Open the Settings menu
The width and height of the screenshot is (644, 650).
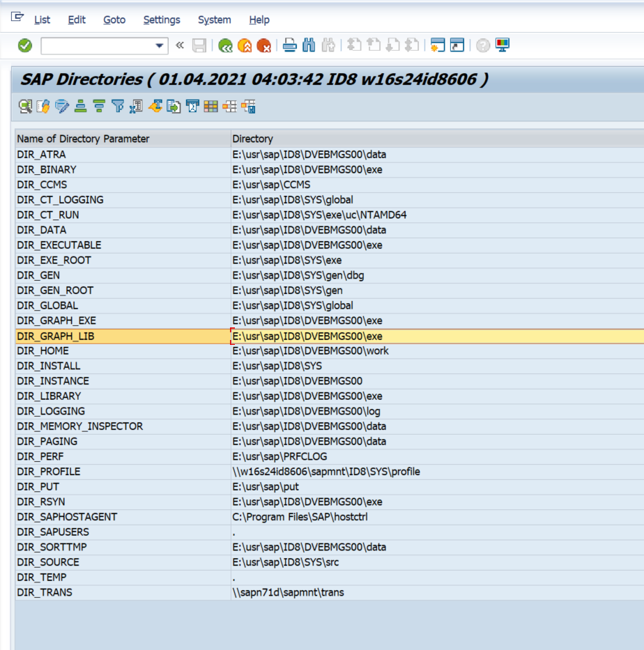tap(162, 20)
